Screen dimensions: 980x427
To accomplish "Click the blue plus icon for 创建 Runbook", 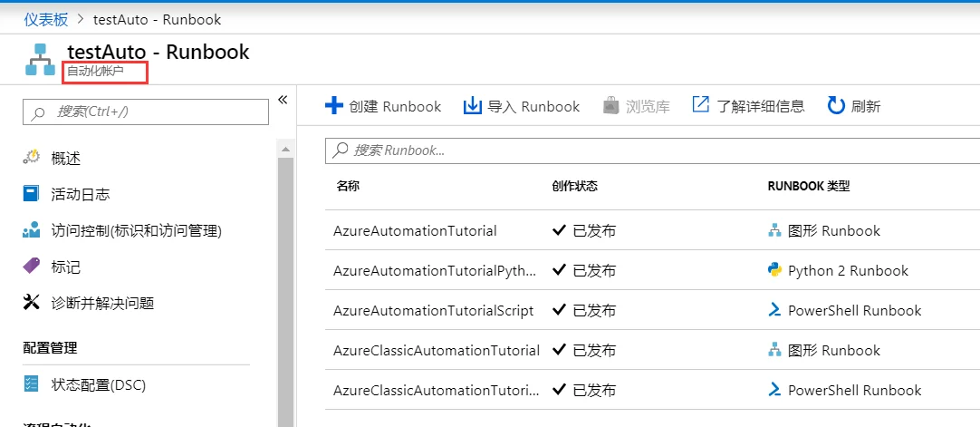I will [x=334, y=105].
